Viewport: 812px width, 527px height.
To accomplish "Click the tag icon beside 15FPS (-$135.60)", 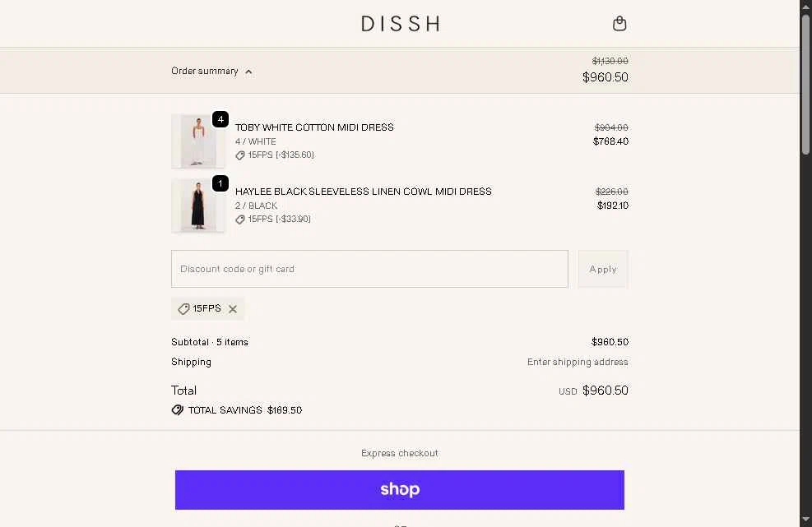I will click(x=239, y=155).
